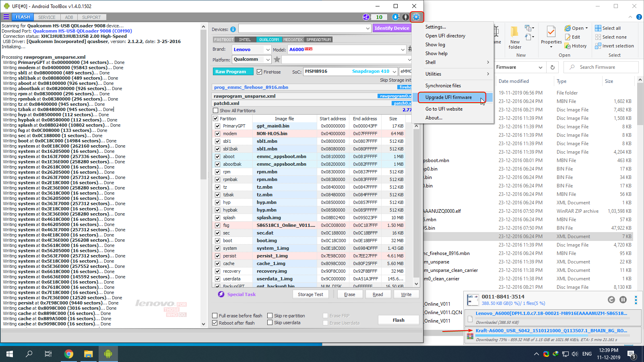Image resolution: width=644 pixels, height=362 pixels.
Task: Open the three-dot menu in download popup
Action: [x=636, y=300]
